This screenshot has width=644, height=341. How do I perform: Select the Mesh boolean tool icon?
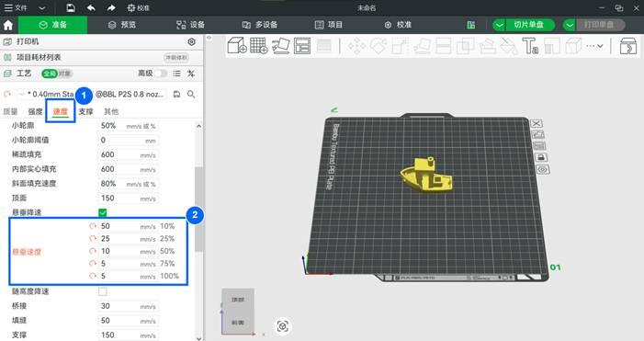466,46
